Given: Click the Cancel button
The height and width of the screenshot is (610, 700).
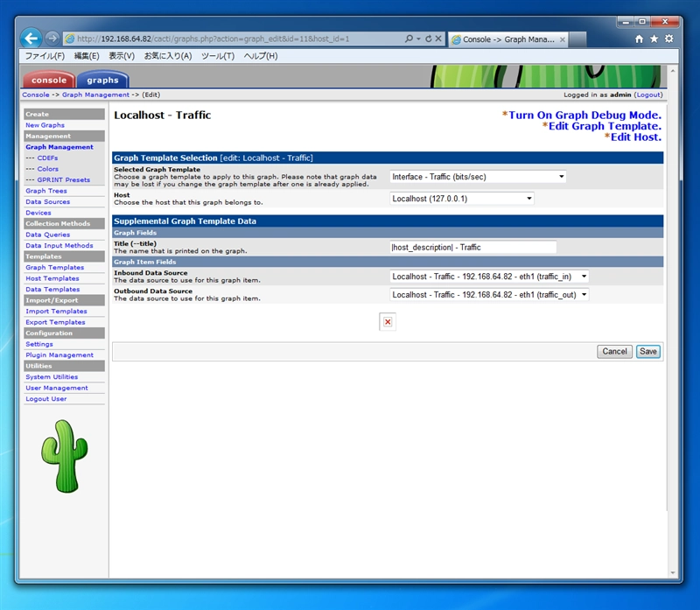Looking at the screenshot, I should tap(615, 352).
